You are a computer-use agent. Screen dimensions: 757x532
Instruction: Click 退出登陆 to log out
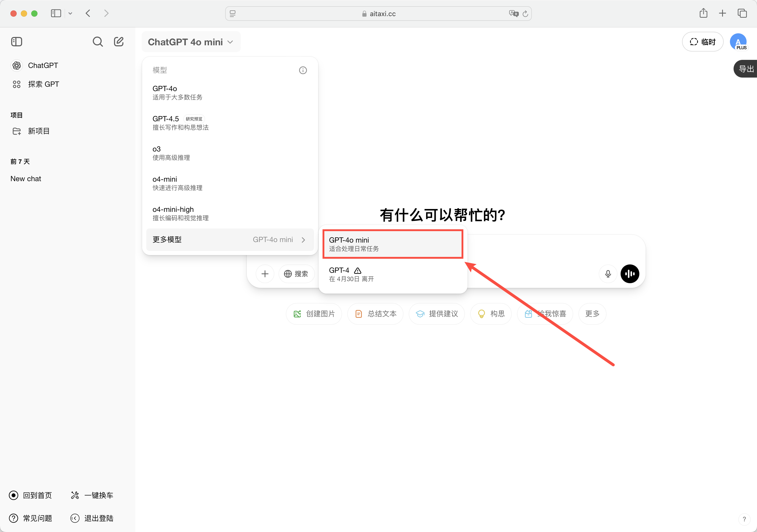pos(92,518)
